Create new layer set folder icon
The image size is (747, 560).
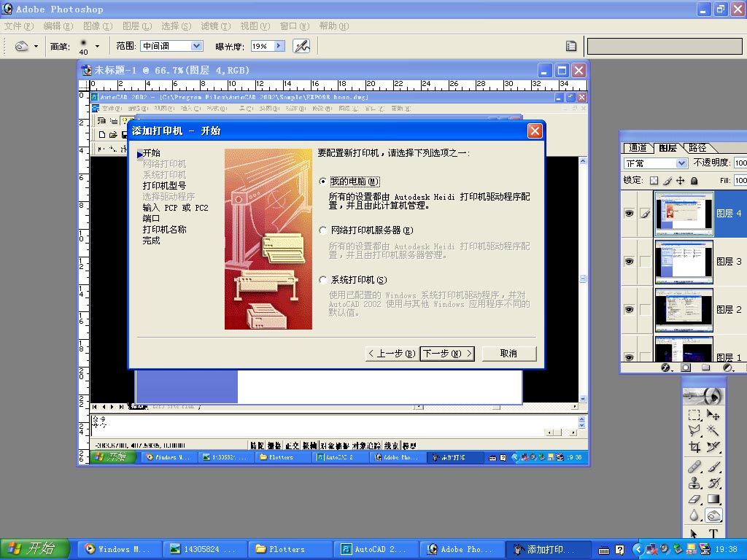click(705, 367)
